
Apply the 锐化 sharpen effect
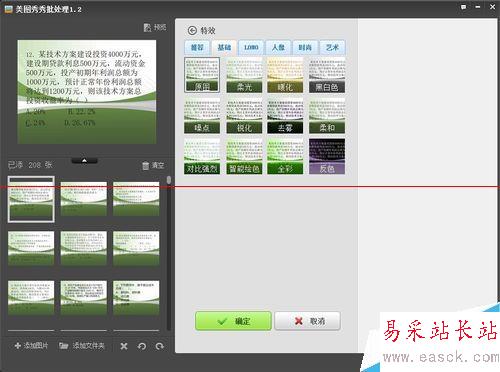[244, 116]
